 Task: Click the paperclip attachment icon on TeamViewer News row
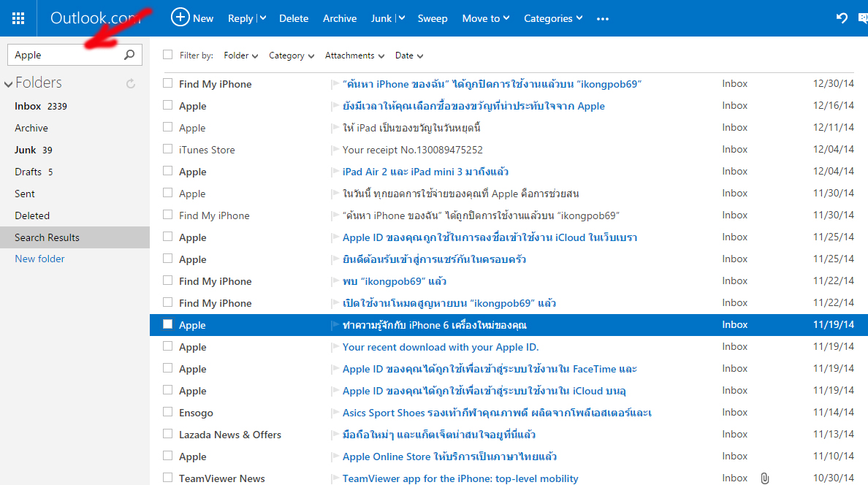[x=764, y=478]
